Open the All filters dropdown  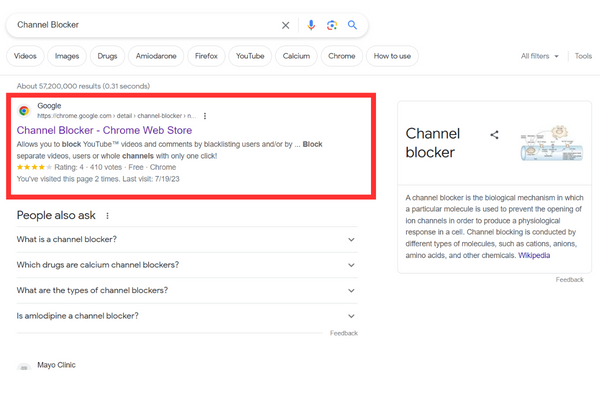(540, 56)
